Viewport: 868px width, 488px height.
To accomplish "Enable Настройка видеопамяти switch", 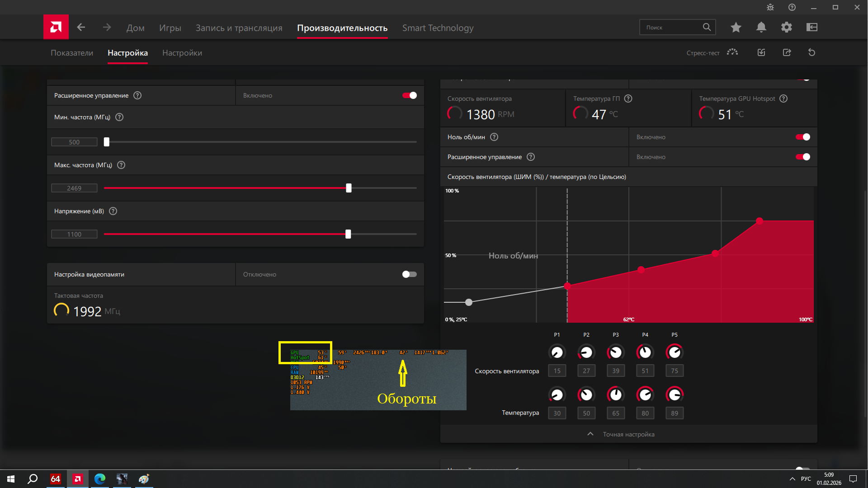I will pyautogui.click(x=409, y=274).
